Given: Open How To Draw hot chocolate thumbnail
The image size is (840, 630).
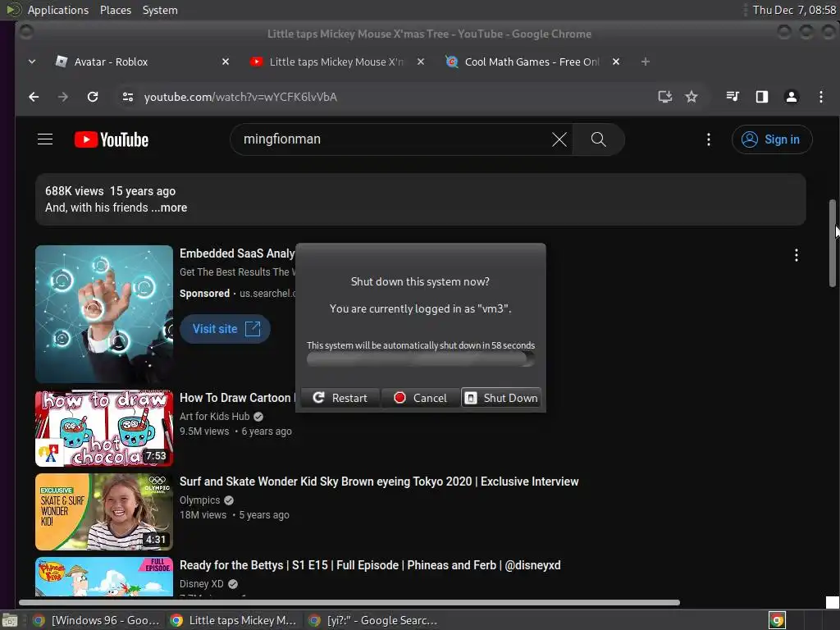Looking at the screenshot, I should point(104,428).
